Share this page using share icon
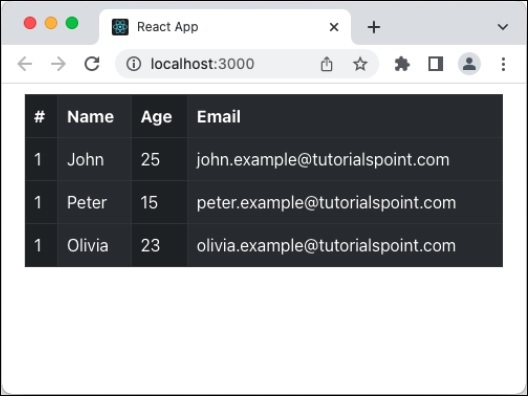Image resolution: width=528 pixels, height=396 pixels. click(x=326, y=64)
